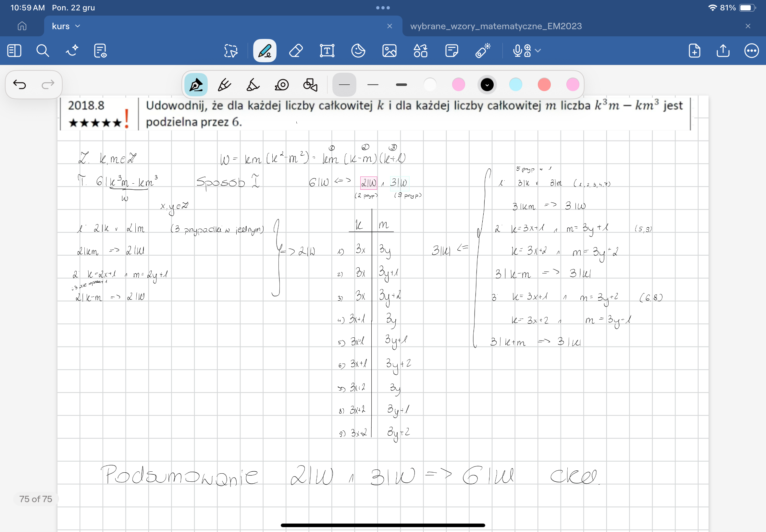Open the share export button
The height and width of the screenshot is (532, 766).
723,51
